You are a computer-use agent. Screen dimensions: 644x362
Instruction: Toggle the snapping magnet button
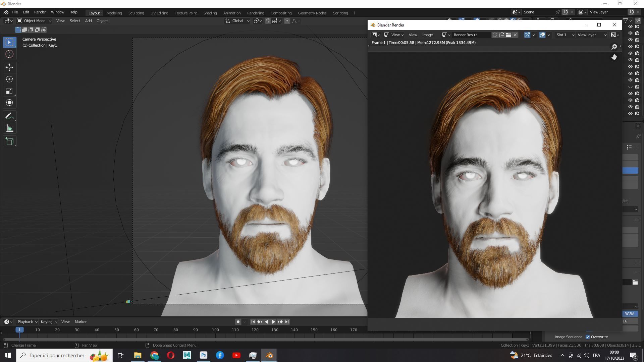coord(268,21)
